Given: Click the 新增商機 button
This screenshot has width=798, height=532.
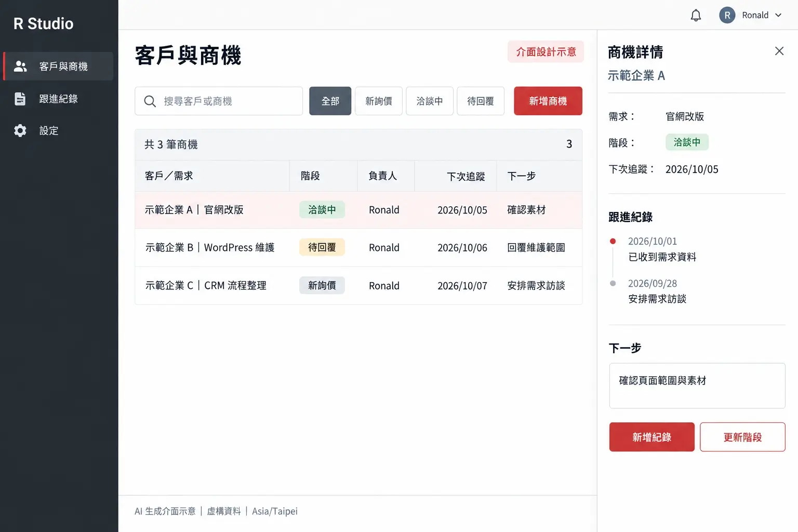Looking at the screenshot, I should tap(548, 101).
